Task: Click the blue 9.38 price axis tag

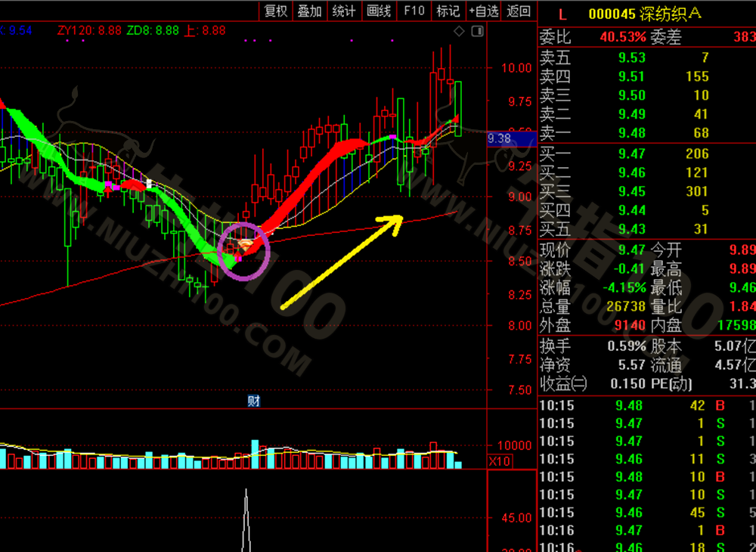Action: (x=500, y=138)
